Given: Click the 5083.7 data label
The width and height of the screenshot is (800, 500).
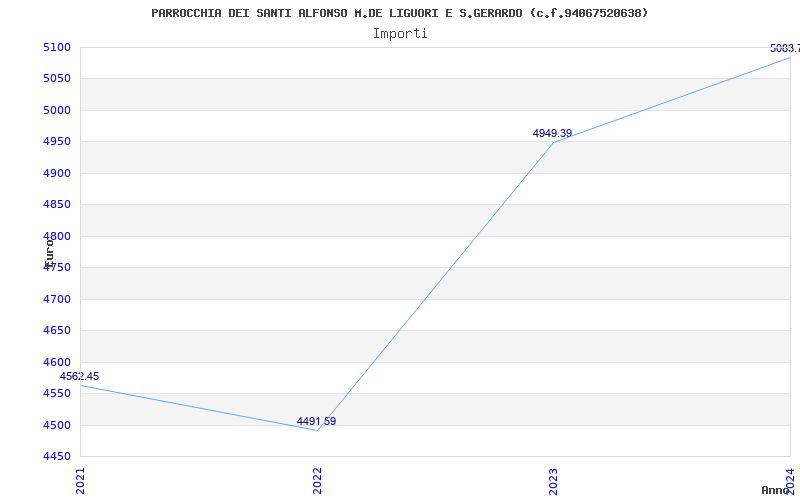Looking at the screenshot, I should pos(784,48).
